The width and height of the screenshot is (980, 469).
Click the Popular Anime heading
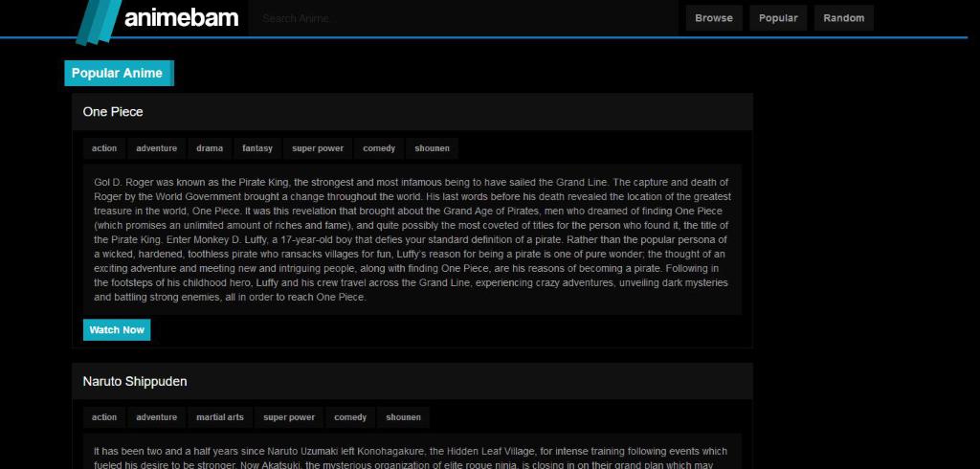[119, 73]
